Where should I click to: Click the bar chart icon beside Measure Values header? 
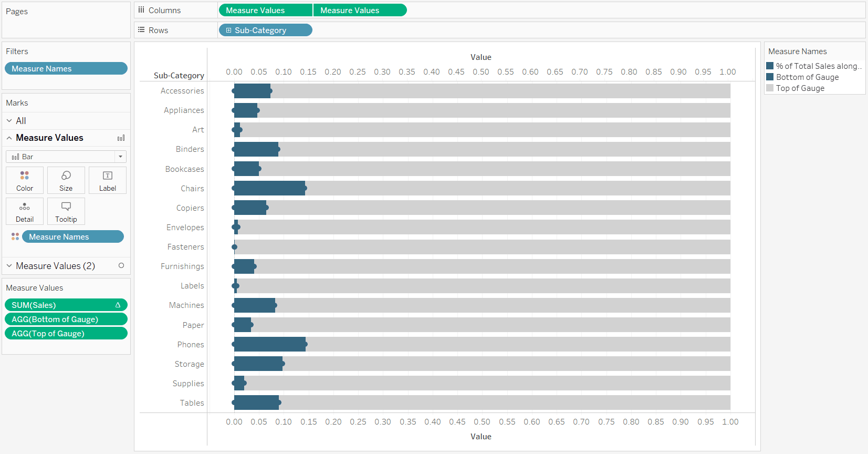[x=121, y=138]
